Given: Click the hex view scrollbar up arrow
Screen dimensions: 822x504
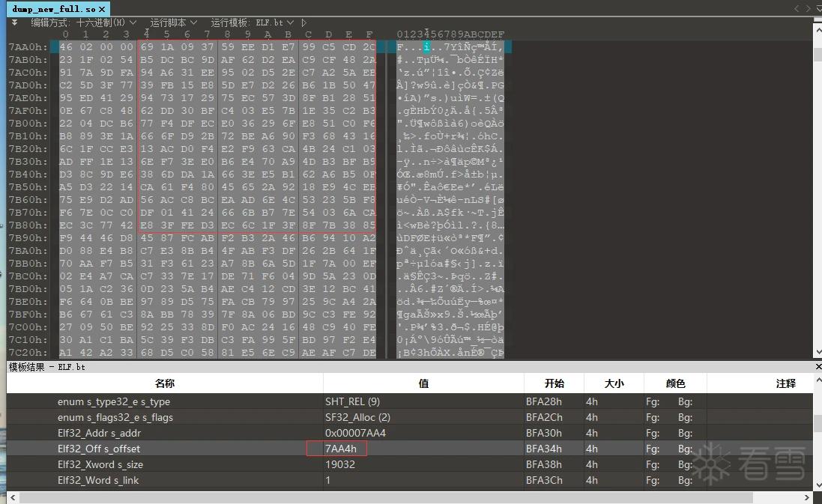Looking at the screenshot, I should tap(818, 31).
